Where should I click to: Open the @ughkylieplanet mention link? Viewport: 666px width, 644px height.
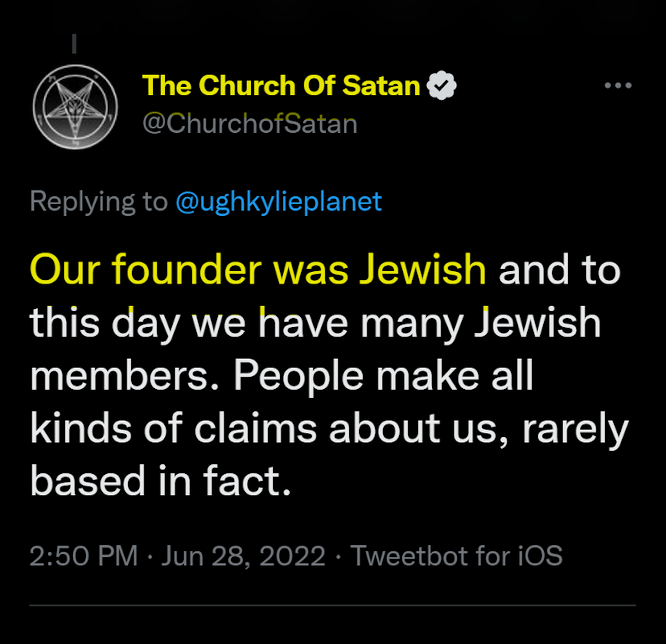point(279,202)
